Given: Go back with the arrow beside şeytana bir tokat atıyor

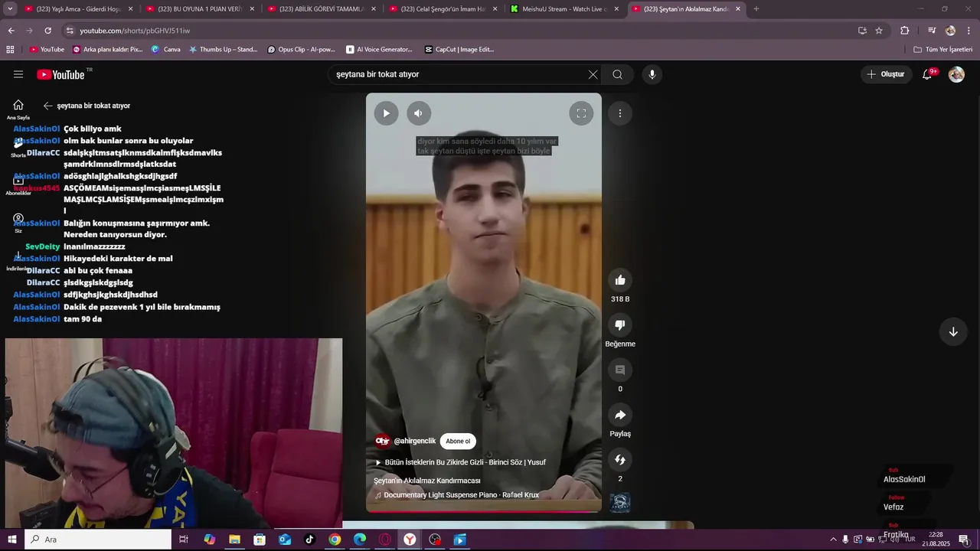Looking at the screenshot, I should click(x=47, y=106).
